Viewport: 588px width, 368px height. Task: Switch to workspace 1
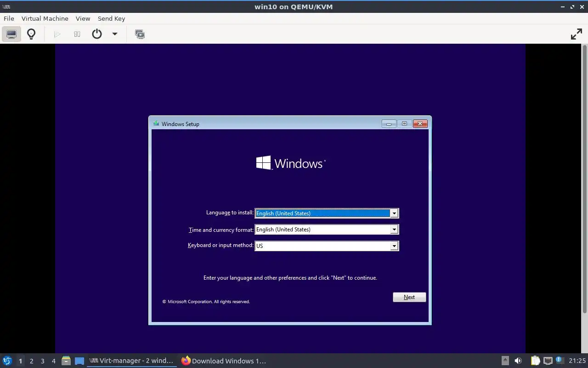pyautogui.click(x=20, y=361)
